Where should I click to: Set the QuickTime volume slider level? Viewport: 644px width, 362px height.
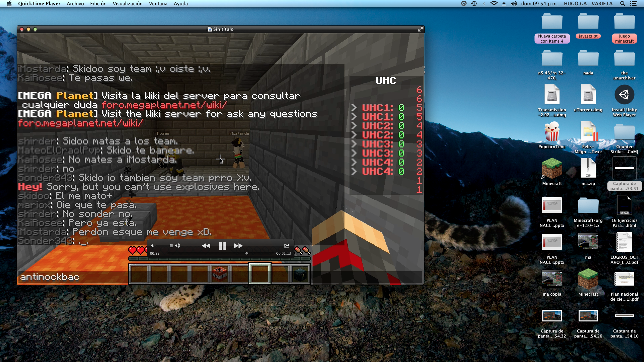(x=171, y=246)
